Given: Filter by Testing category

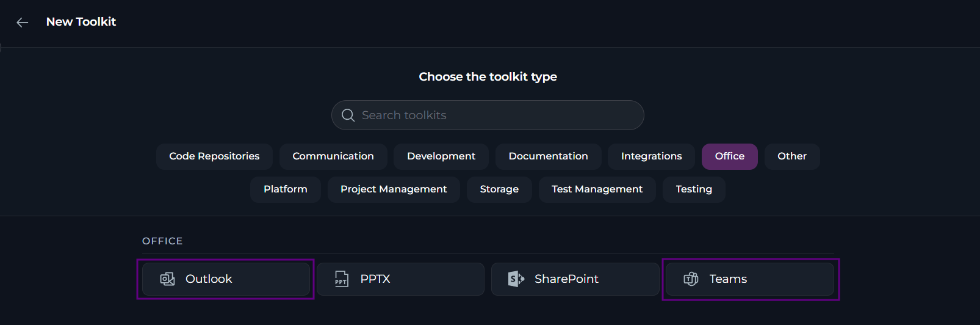Looking at the screenshot, I should pyautogui.click(x=694, y=189).
